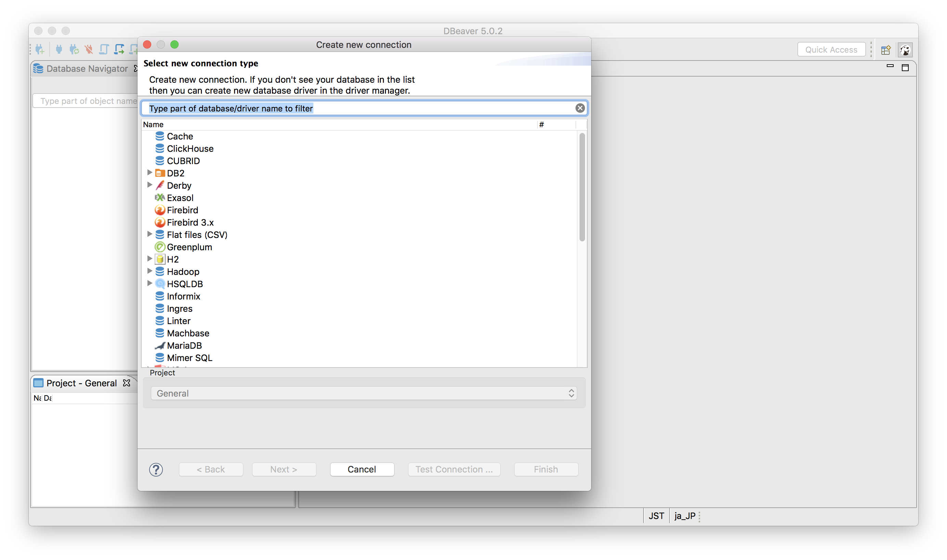Click the Firebird 3.x flame icon
The height and width of the screenshot is (560, 947).
click(x=160, y=222)
